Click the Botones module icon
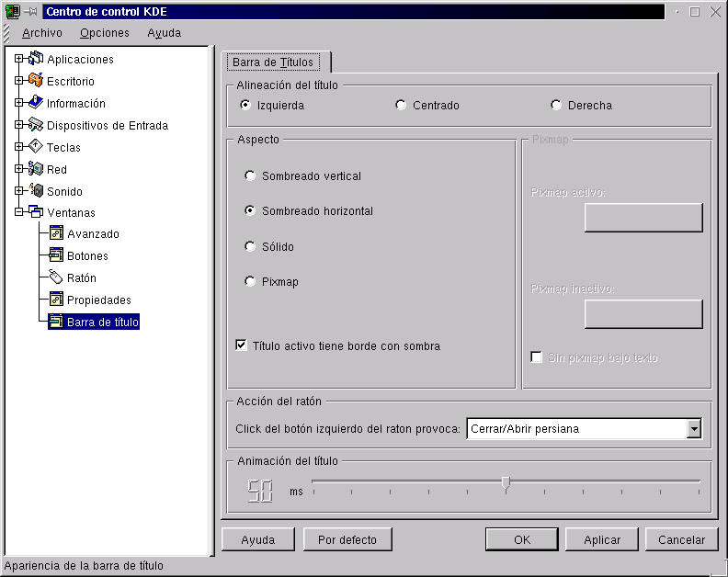Screen dimensions: 728x577 (56, 256)
